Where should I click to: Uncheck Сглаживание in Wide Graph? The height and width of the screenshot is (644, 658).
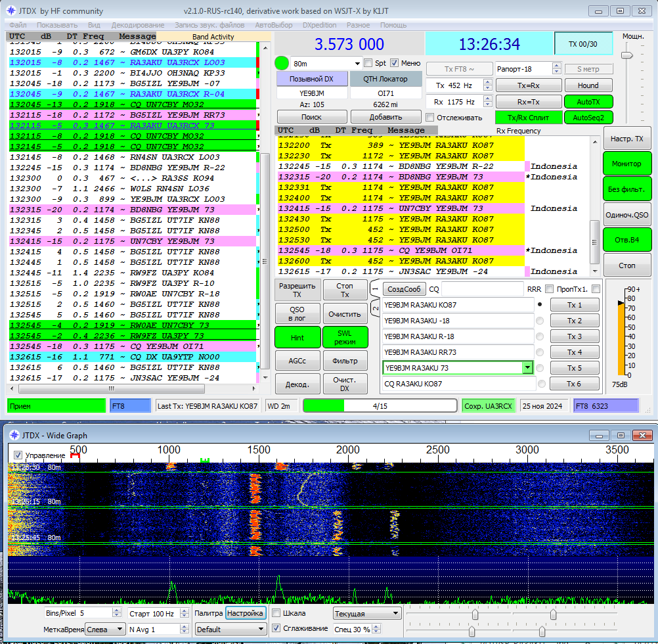[x=276, y=628]
